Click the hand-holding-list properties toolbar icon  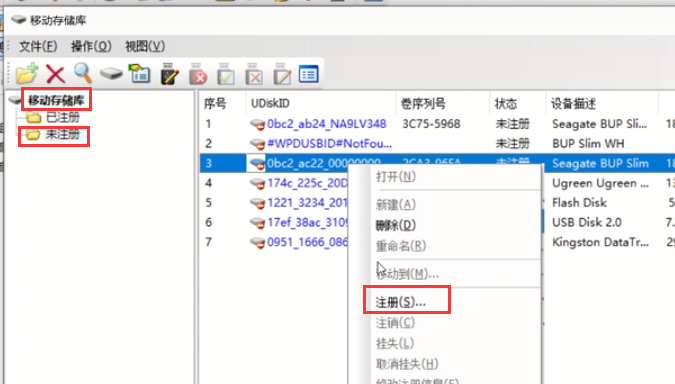139,74
